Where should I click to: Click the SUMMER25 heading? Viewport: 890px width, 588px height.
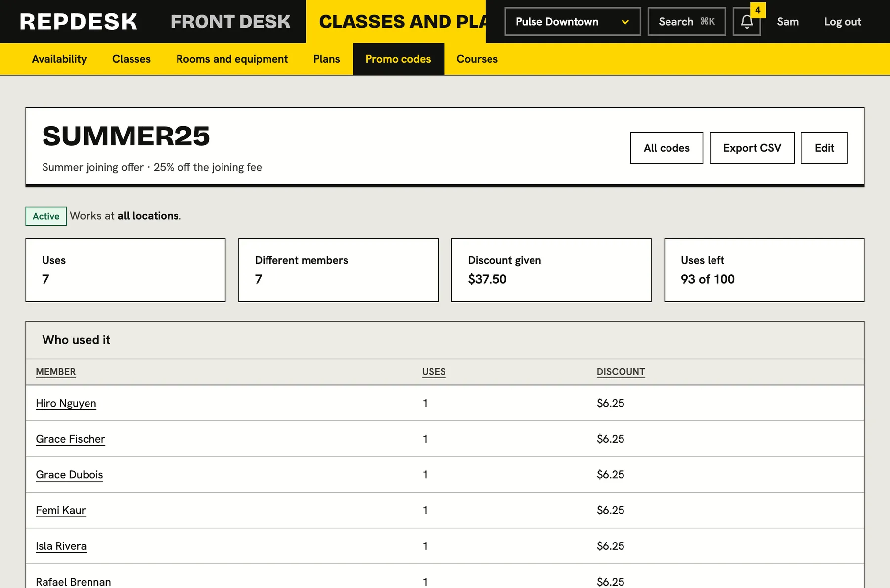tap(126, 136)
